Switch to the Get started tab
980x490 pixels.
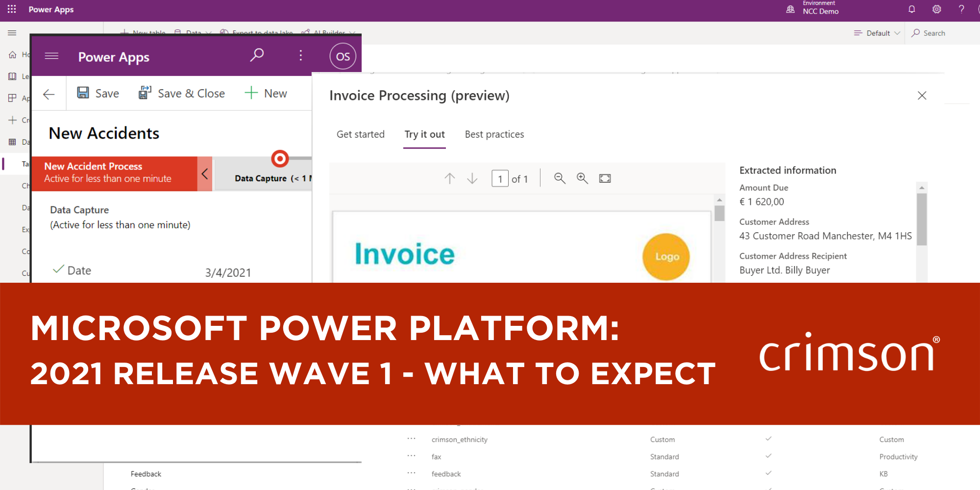coord(360,134)
